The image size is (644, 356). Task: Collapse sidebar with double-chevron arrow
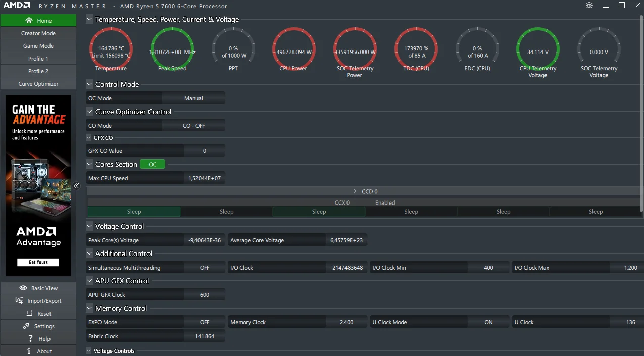[x=76, y=186]
